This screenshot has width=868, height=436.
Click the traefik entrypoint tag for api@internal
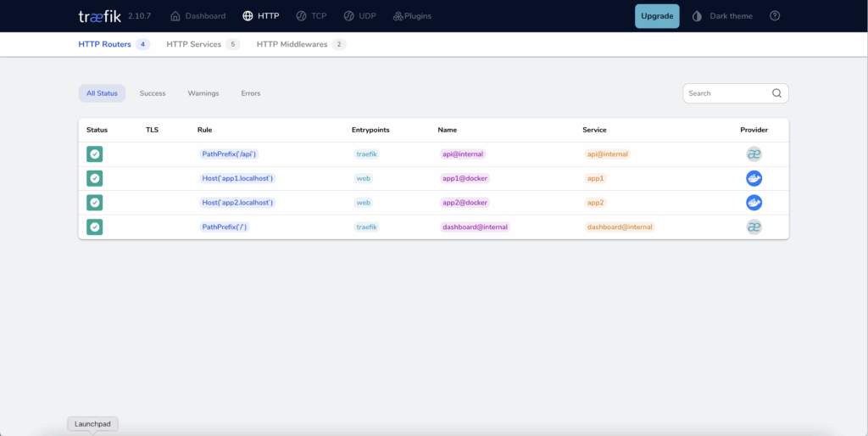(x=367, y=154)
